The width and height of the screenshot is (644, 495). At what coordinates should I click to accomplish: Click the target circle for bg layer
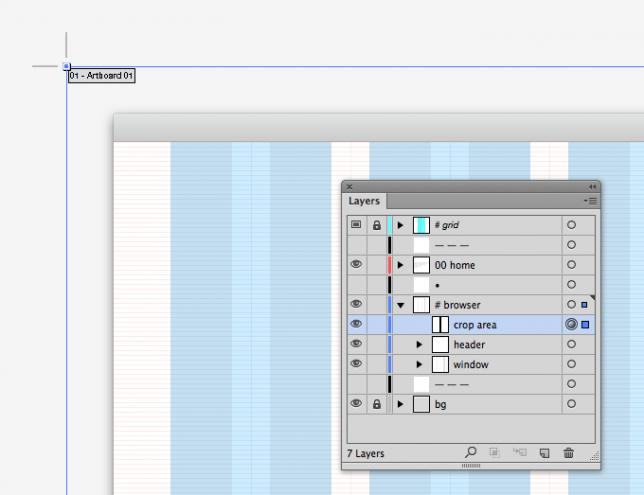pyautogui.click(x=571, y=404)
